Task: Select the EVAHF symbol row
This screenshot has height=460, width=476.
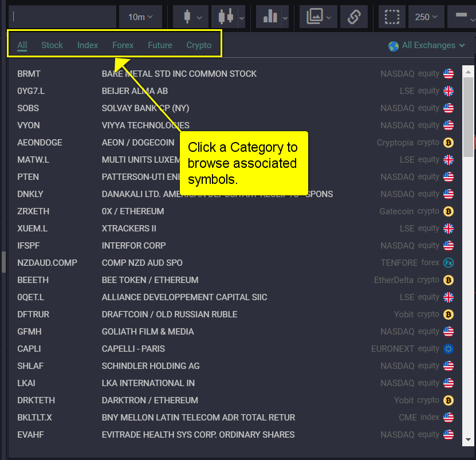Action: [x=235, y=435]
